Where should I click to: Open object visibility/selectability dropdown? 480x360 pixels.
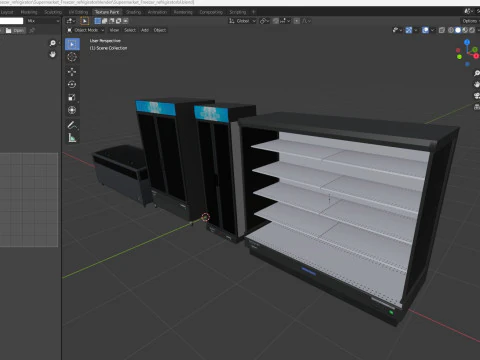coord(397,30)
